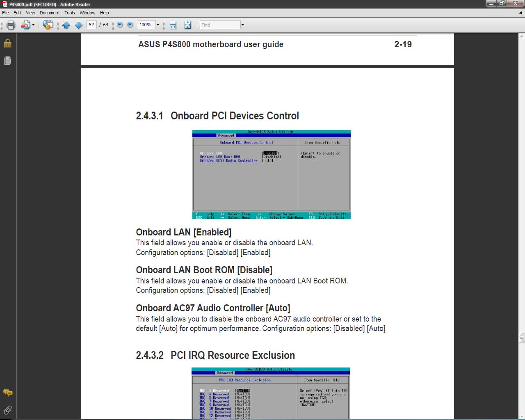Click the total page count text 64
Viewport: 525px width, 420px height.
[x=106, y=25]
